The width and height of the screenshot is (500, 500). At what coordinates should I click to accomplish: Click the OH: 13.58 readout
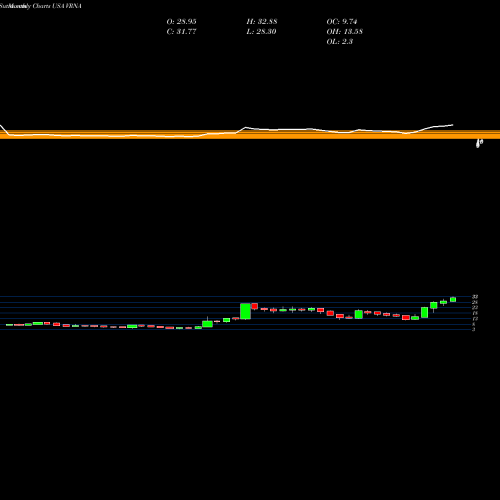344,32
